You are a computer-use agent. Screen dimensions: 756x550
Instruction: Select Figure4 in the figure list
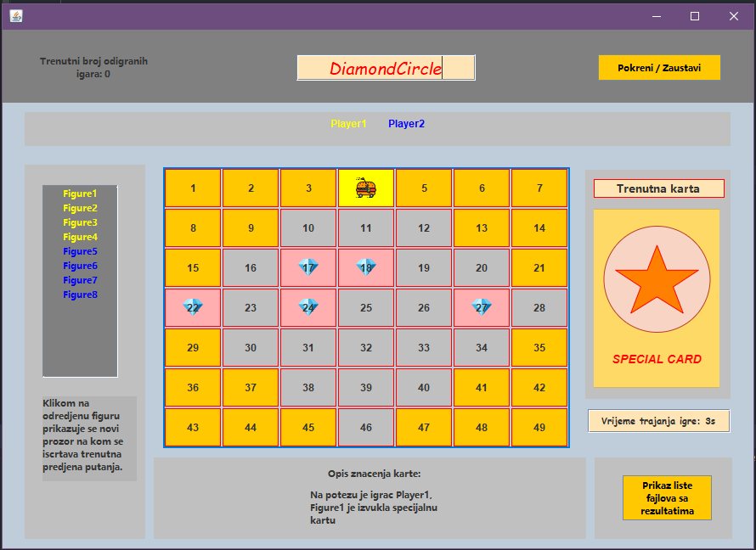(80, 237)
